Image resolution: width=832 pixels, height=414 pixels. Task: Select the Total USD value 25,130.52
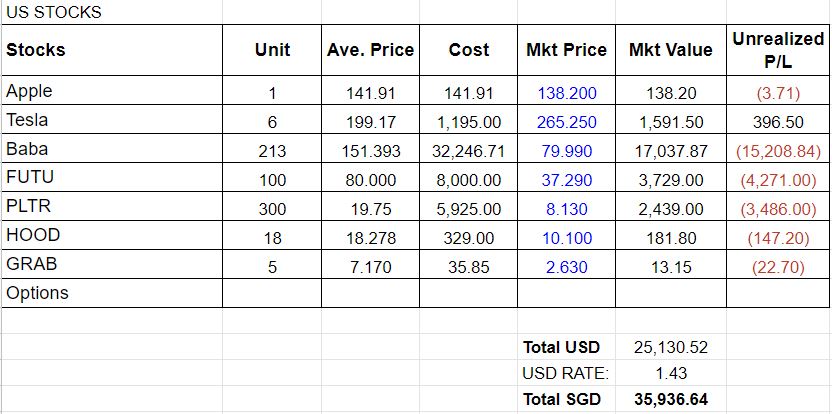click(x=671, y=348)
